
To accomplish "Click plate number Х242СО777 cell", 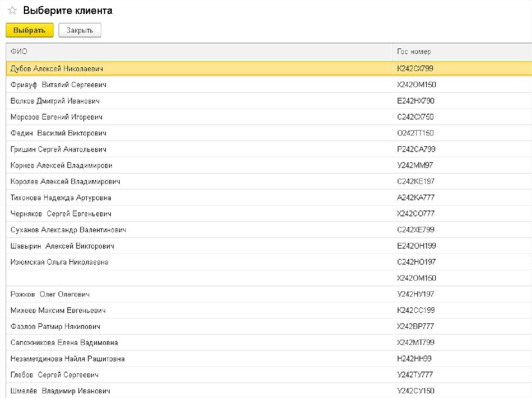I will (416, 214).
